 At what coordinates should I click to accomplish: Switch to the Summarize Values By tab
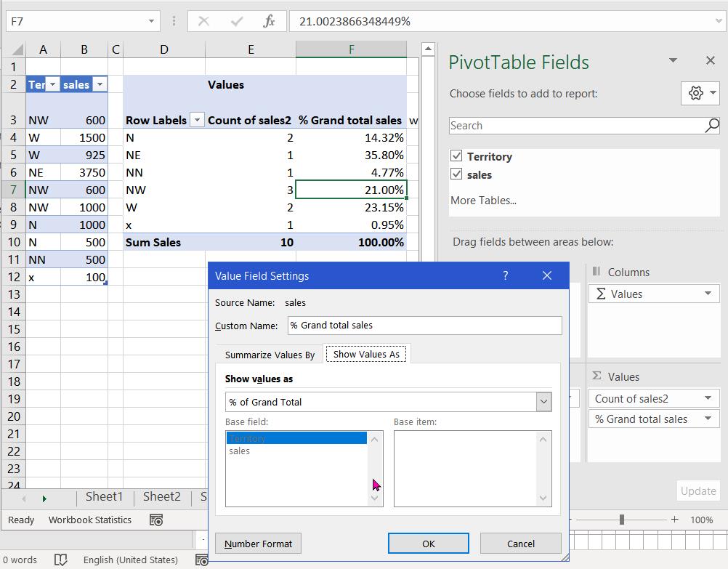tap(270, 355)
